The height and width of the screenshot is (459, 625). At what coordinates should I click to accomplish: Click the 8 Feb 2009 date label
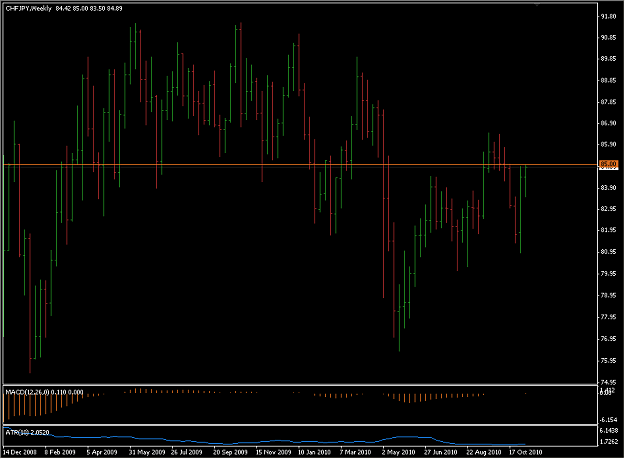pos(60,452)
